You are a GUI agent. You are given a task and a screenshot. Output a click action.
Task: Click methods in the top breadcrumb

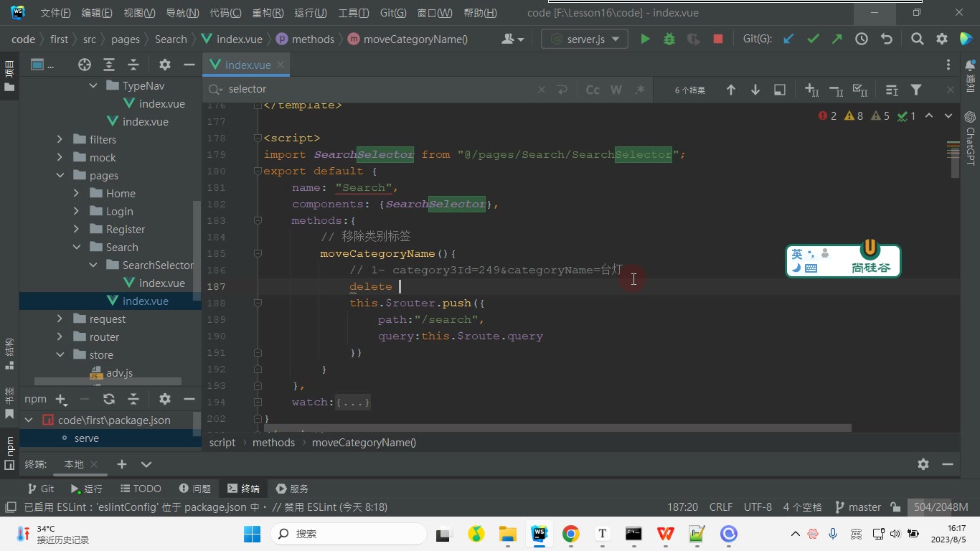(x=313, y=39)
